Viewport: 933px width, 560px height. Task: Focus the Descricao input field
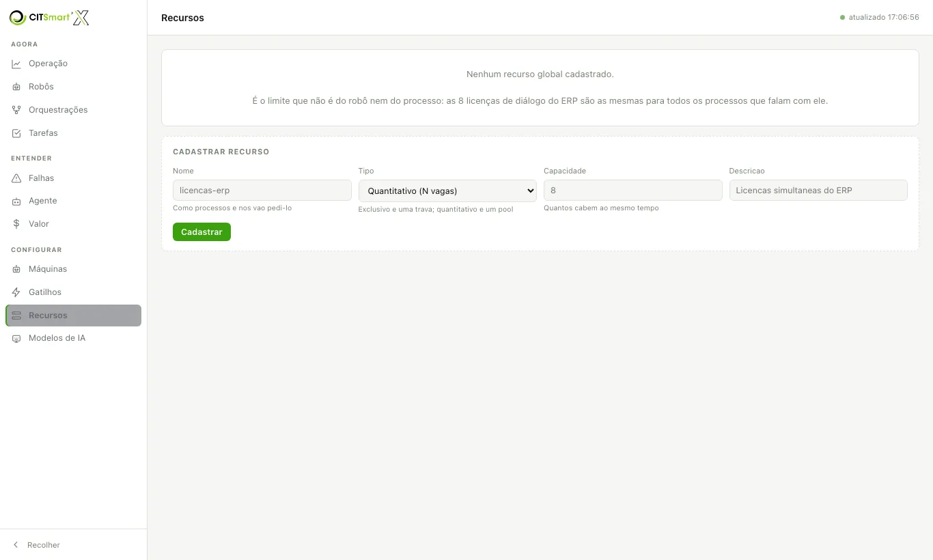tap(818, 191)
